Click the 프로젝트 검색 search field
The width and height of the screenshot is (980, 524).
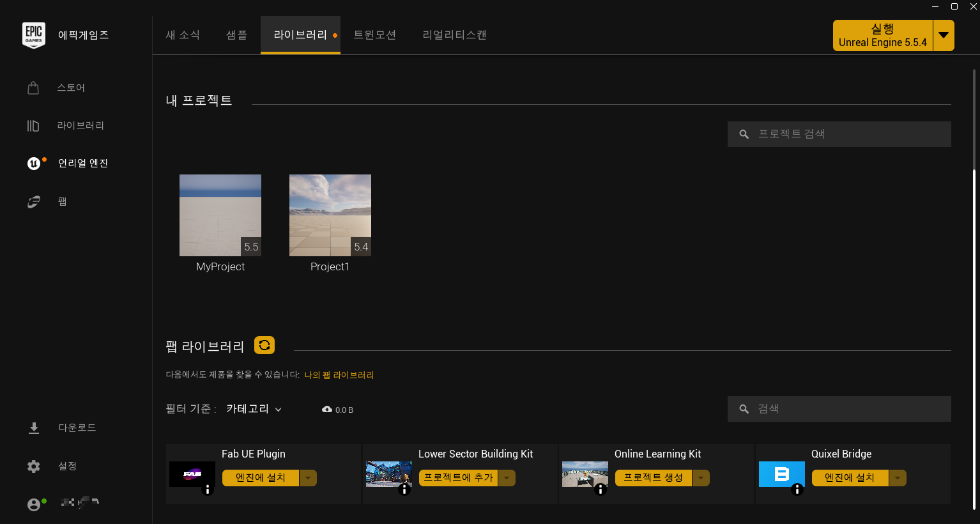(839, 134)
